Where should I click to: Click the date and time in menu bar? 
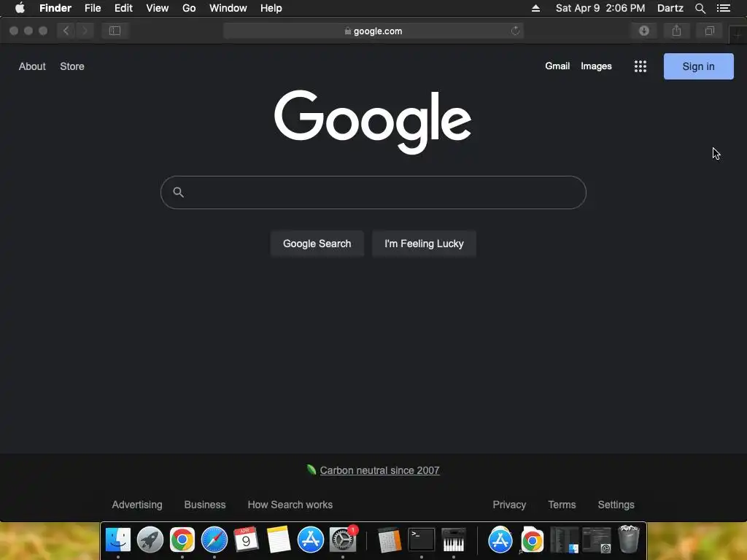point(600,8)
